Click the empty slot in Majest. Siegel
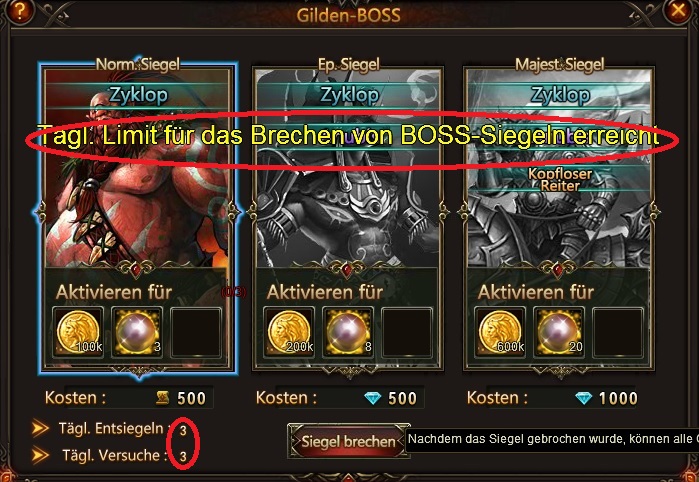Screen dimensions: 699x482 pyautogui.click(x=617, y=332)
